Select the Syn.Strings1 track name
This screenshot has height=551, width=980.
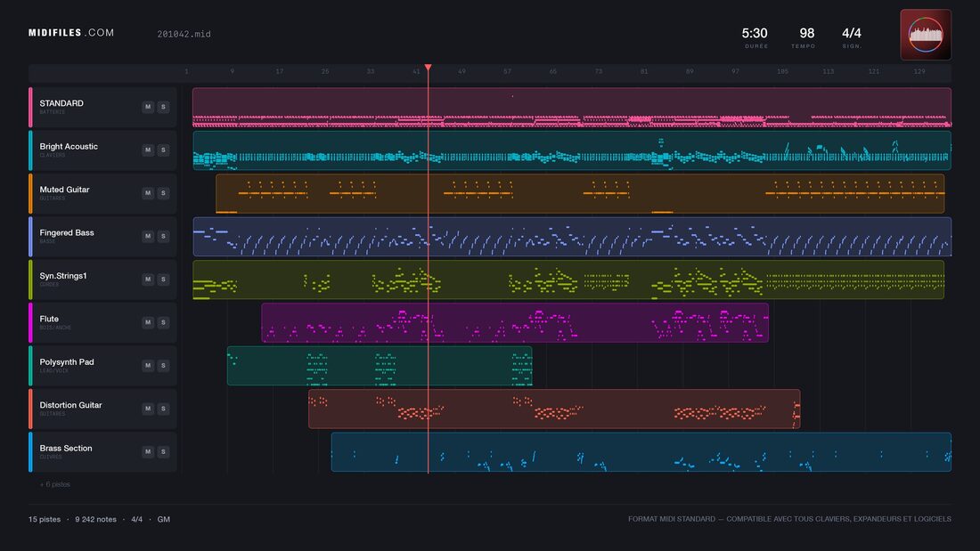pyautogui.click(x=63, y=276)
